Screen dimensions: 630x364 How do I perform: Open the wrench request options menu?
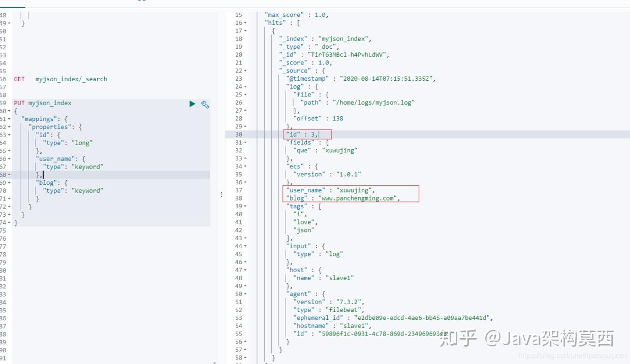pyautogui.click(x=204, y=104)
